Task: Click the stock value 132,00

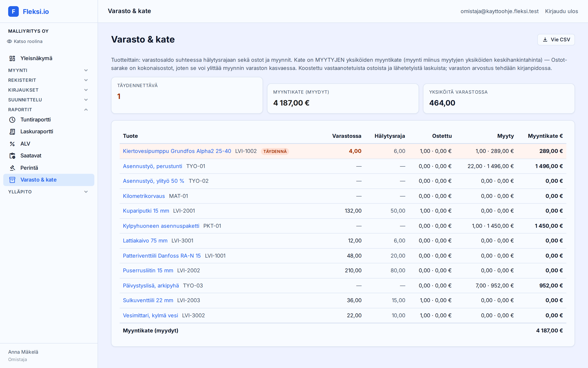Action: coord(353,211)
